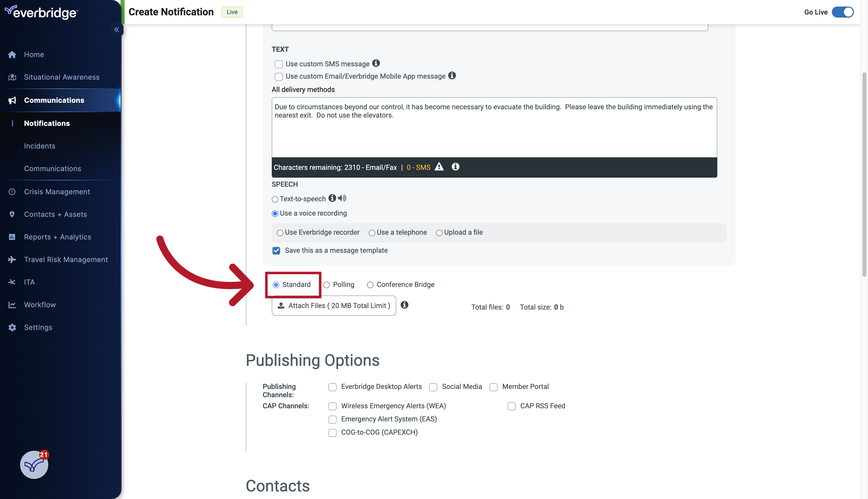Screen dimensions: 868x499
Task: Select the Home icon in the sidebar
Action: 12,55
